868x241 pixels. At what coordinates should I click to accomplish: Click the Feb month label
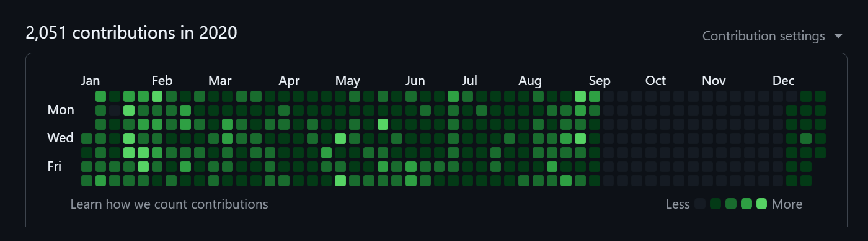pos(162,81)
